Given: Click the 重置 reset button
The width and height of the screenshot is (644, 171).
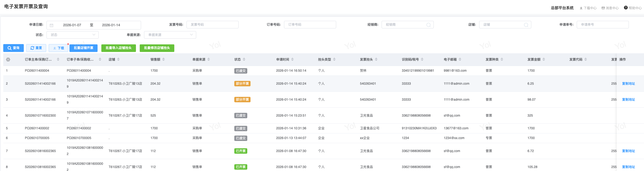Looking at the screenshot, I should point(36,48).
